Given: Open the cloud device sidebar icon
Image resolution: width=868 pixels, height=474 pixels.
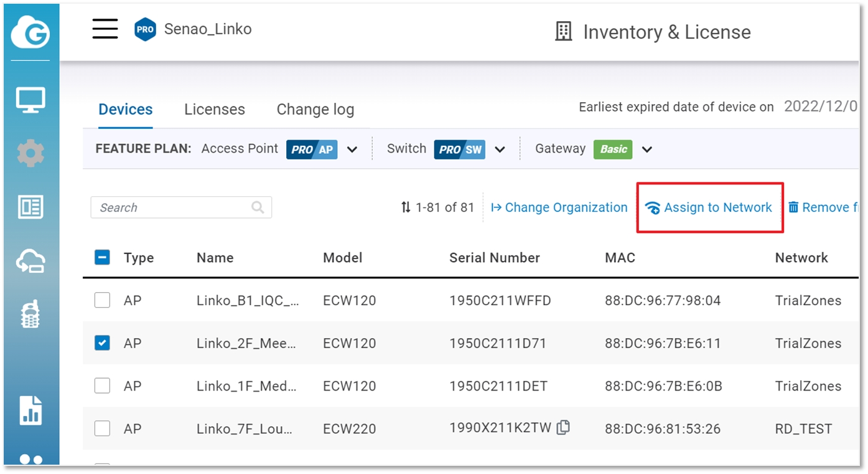Looking at the screenshot, I should coord(30,262).
